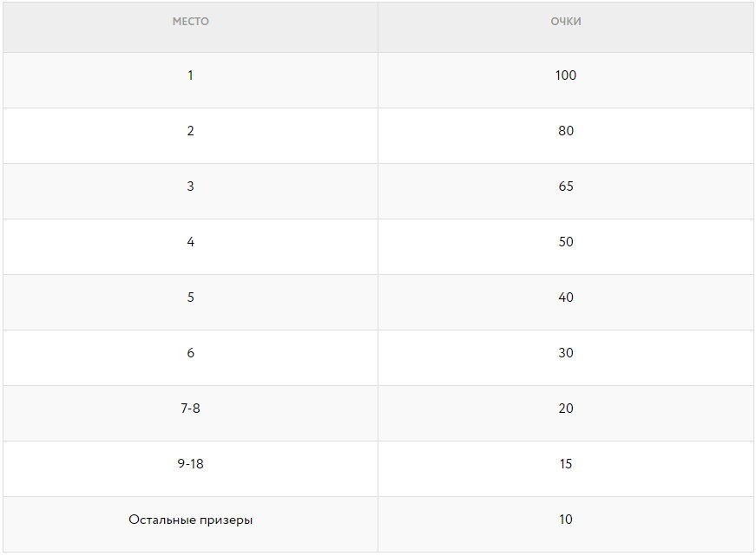The image size is (756, 556).
Task: Select the 7-8 place range cell
Action: [190, 409]
